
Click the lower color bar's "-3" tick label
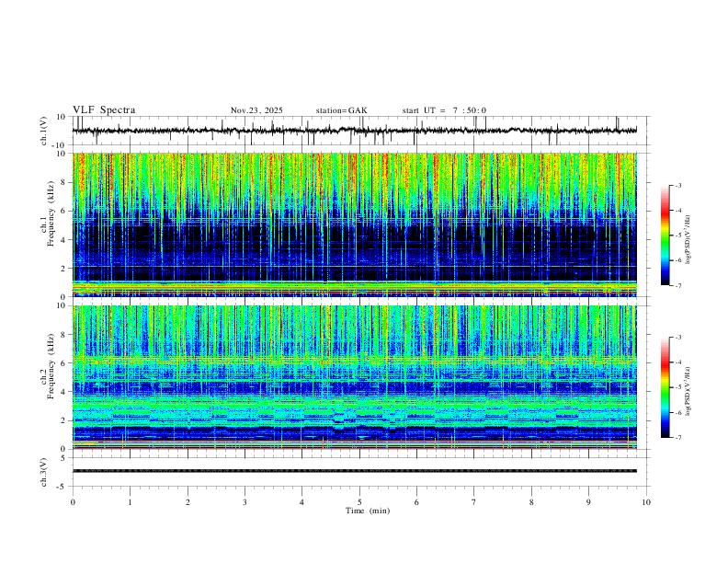(677, 338)
